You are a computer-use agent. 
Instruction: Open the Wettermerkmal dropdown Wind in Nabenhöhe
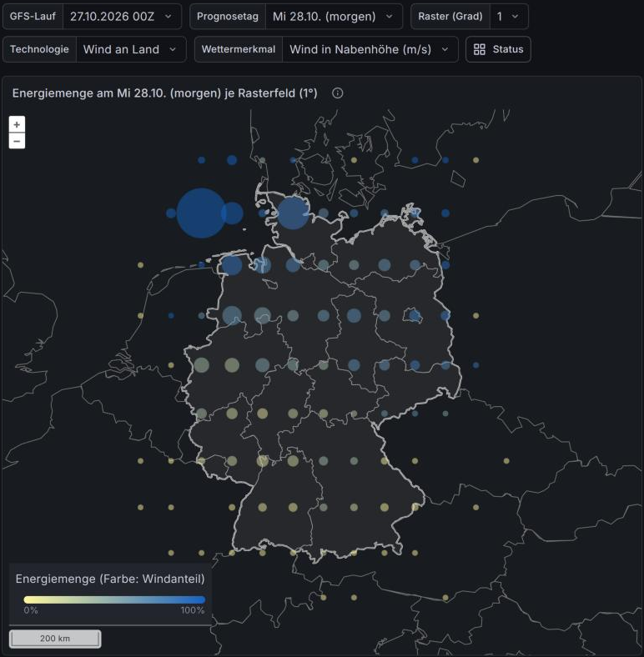click(x=370, y=49)
